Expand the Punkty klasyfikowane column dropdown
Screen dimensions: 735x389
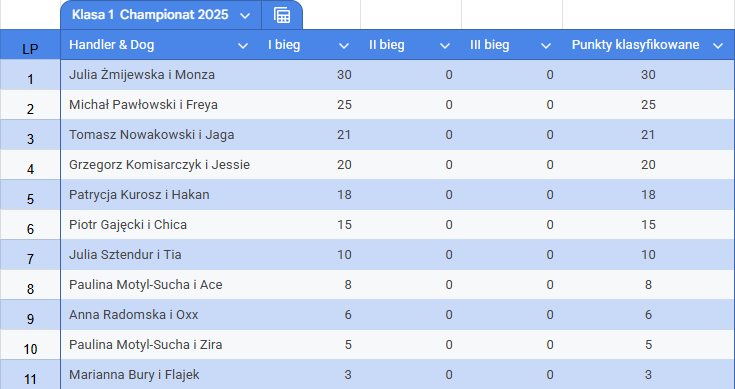point(718,46)
